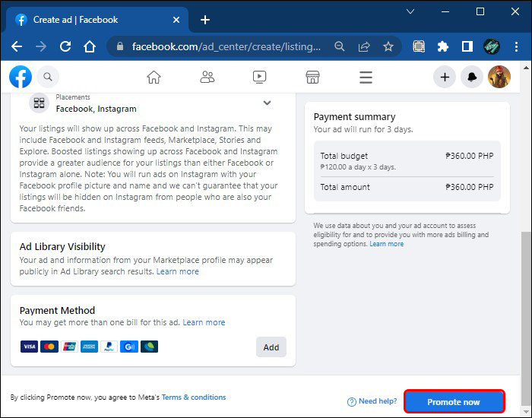
Task: Open the notifications bell
Action: [472, 77]
